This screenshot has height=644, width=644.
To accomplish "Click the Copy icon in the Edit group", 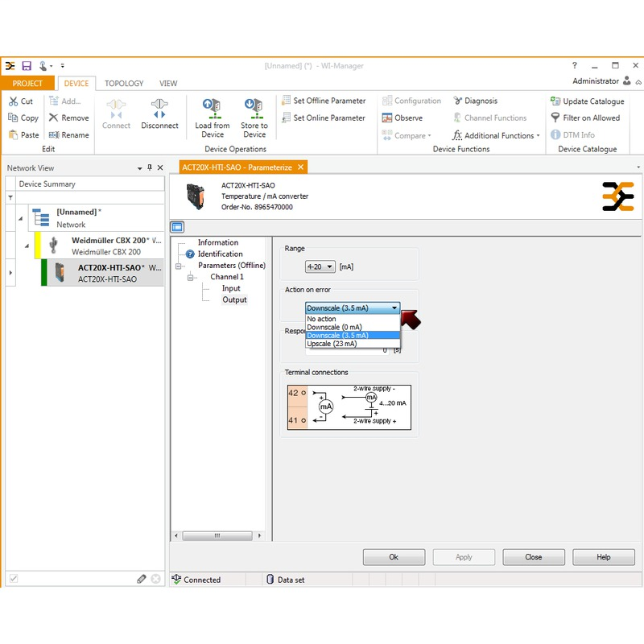I will pos(13,118).
